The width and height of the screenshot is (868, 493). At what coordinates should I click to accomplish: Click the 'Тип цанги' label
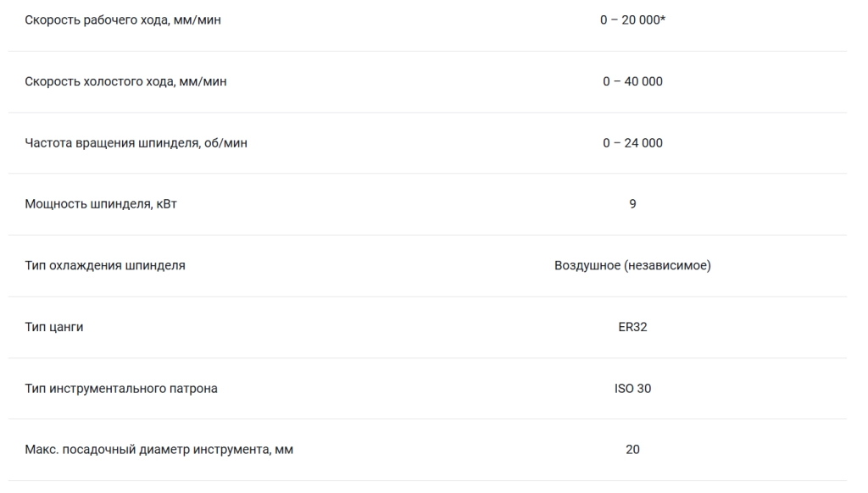pyautogui.click(x=54, y=327)
